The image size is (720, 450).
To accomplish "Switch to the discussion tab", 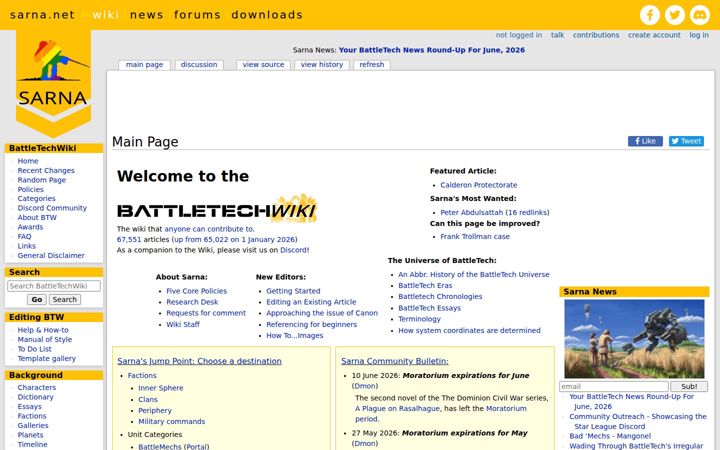I will [x=199, y=65].
